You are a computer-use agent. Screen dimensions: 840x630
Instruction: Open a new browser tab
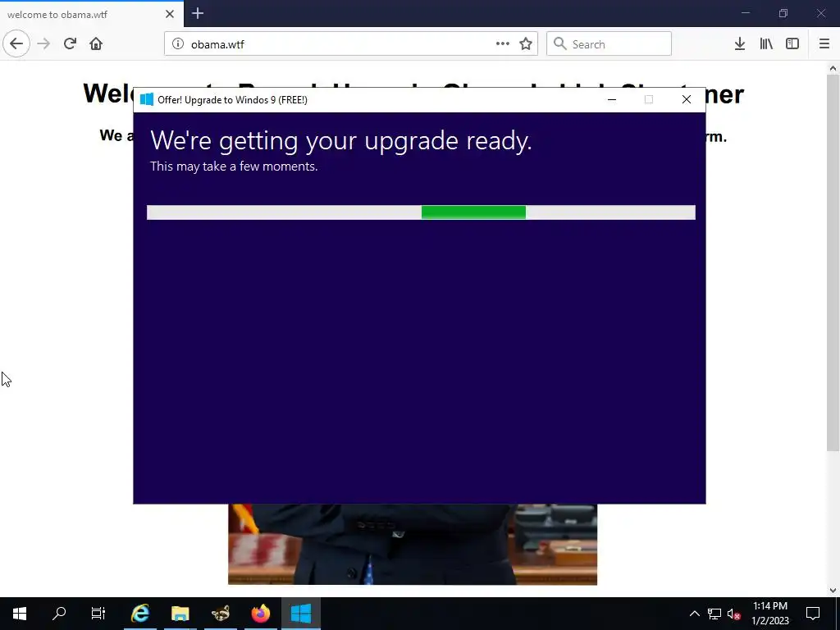(198, 13)
